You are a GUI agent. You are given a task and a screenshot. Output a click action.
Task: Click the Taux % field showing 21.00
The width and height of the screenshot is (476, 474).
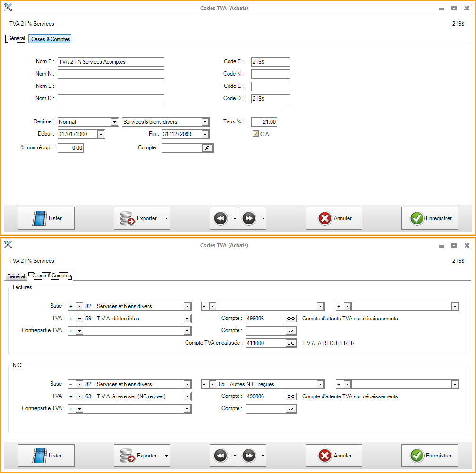264,122
